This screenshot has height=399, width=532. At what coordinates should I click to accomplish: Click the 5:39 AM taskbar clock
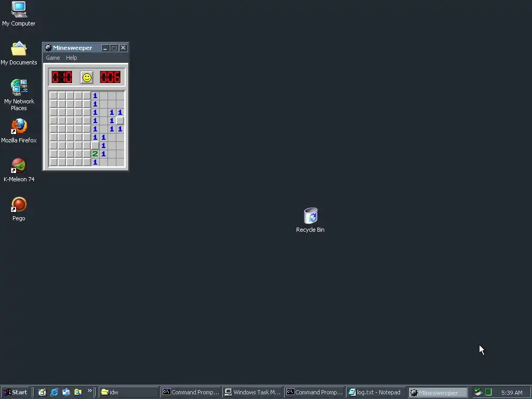click(x=512, y=393)
